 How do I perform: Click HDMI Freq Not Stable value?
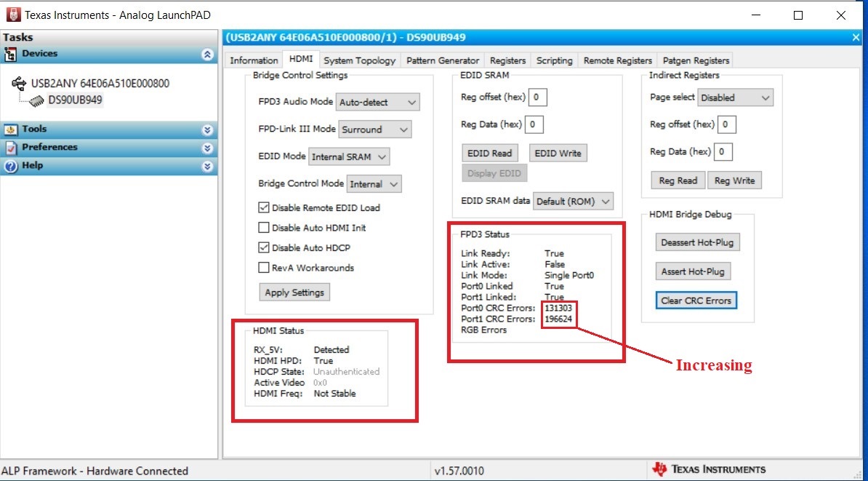pos(335,394)
